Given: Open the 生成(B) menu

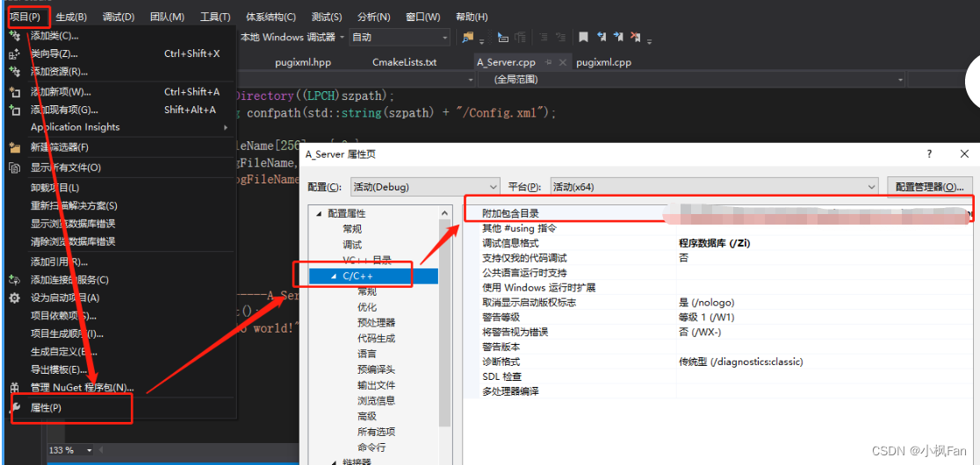Looking at the screenshot, I should coord(71,17).
